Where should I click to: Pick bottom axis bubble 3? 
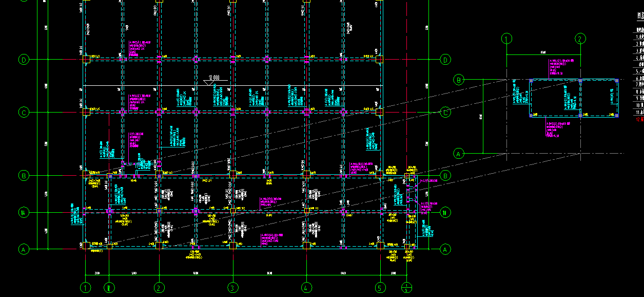[232, 287]
